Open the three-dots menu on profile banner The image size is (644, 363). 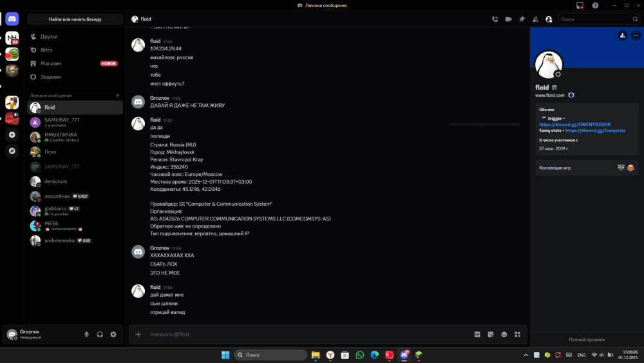[x=636, y=35]
